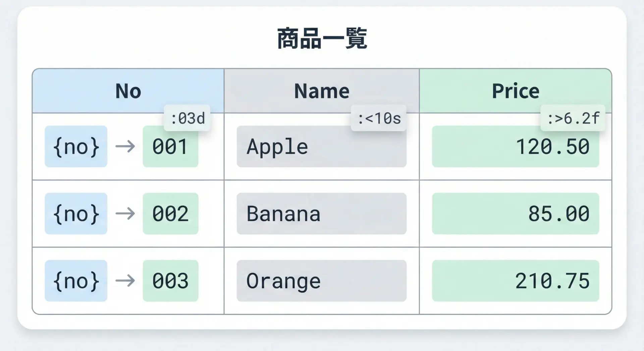Click the arrow icon beside value 002
This screenshot has width=644, height=351.
click(x=125, y=214)
